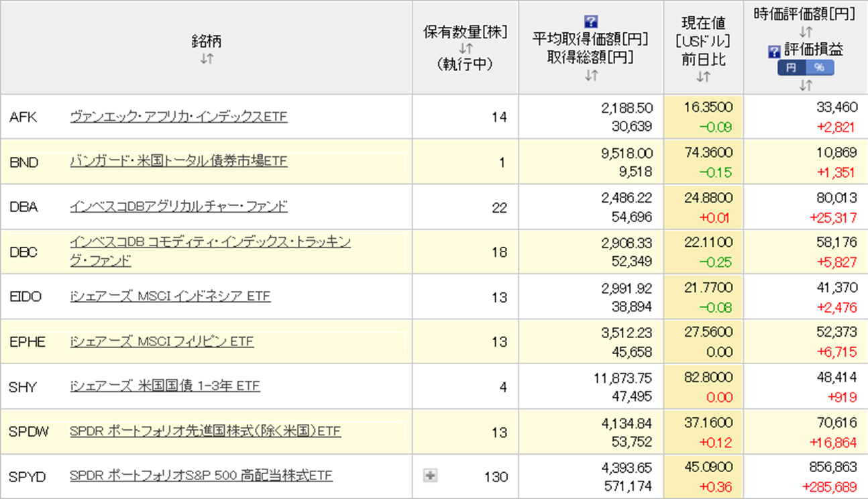Open iシェアーズ 米国国債 1-3年 ETF link
Image resolution: width=868 pixels, height=499 pixels.
tap(165, 386)
